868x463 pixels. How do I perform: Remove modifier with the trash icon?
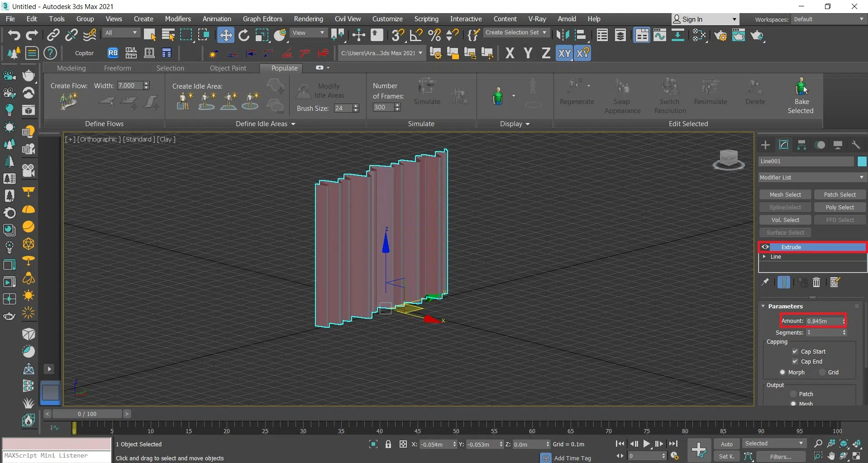816,283
